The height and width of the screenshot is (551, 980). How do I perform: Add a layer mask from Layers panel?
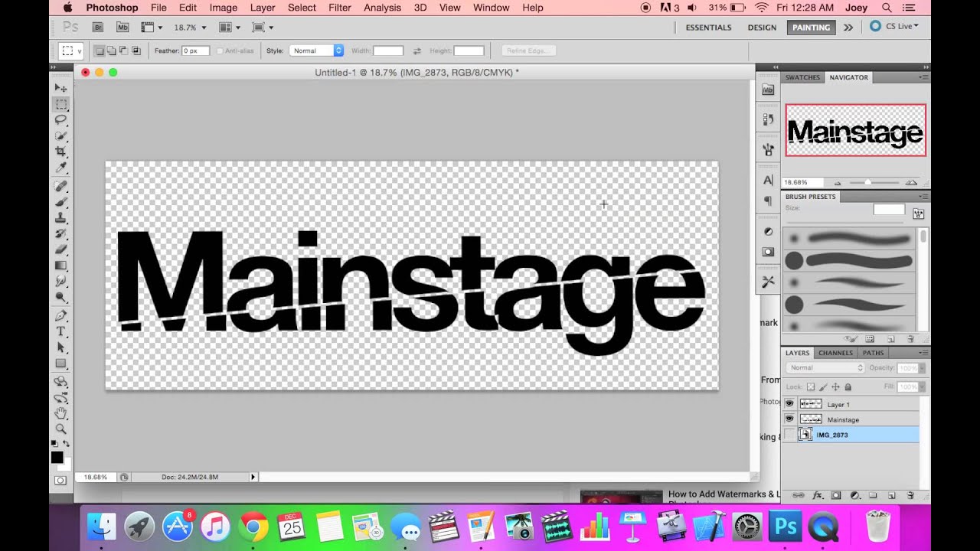836,496
